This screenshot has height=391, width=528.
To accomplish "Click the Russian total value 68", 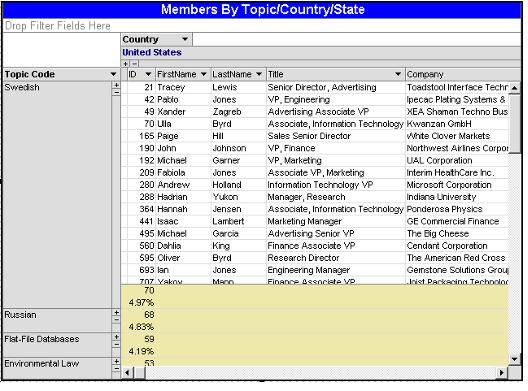I will [x=149, y=315].
